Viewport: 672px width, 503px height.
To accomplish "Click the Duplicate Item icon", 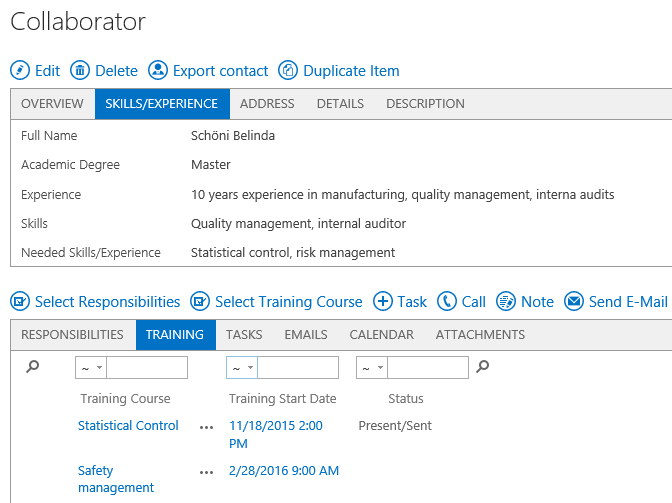I will (288, 71).
